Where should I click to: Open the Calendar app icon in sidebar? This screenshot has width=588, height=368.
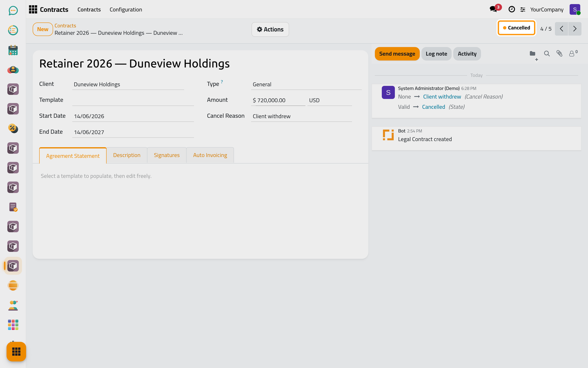tap(13, 50)
